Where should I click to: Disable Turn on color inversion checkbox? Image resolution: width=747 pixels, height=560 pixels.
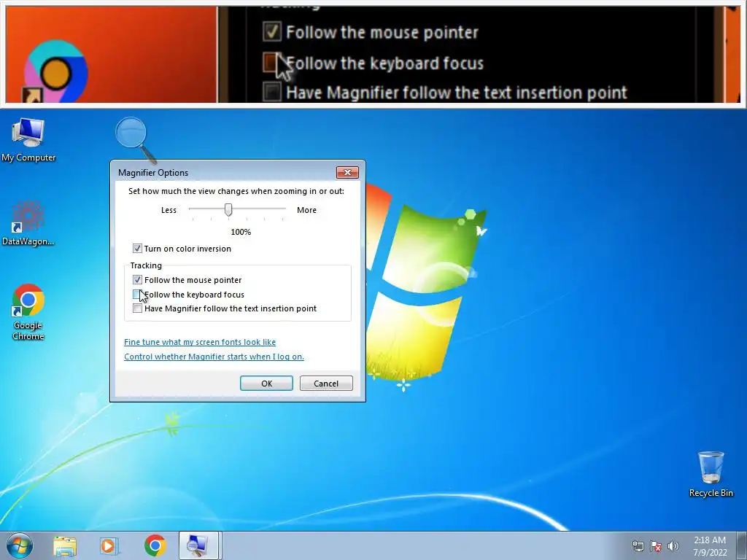[137, 249]
